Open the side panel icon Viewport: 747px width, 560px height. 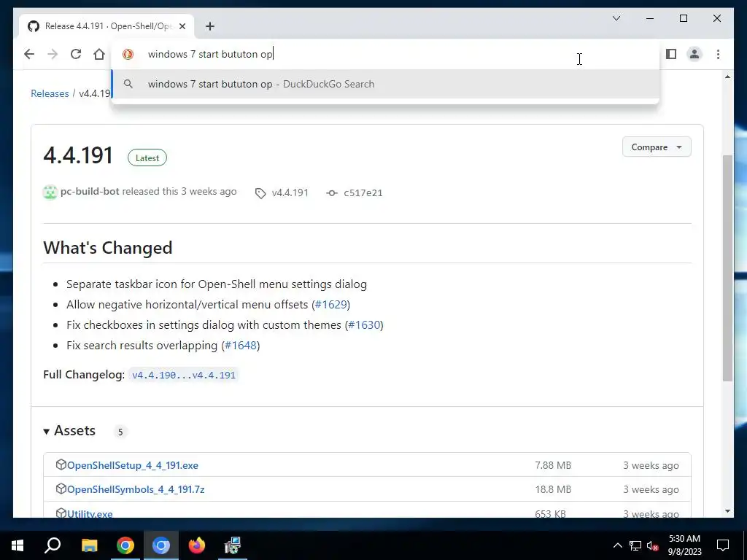671,54
